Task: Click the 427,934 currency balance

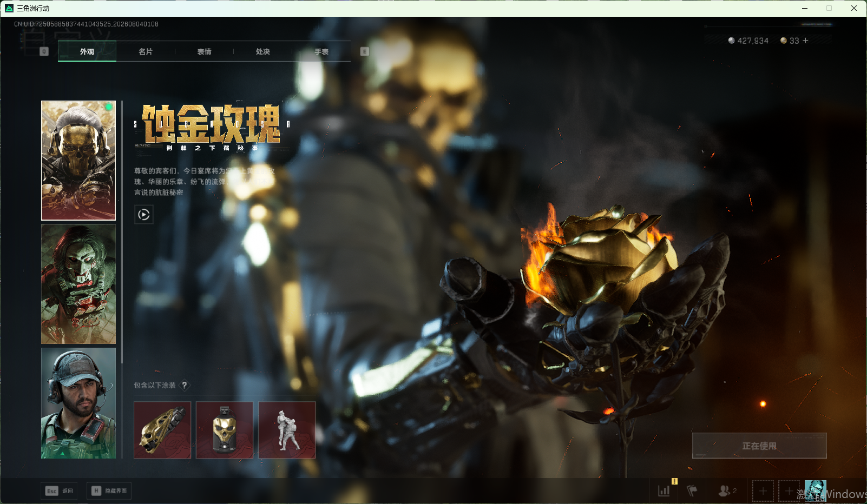Action: click(x=753, y=41)
